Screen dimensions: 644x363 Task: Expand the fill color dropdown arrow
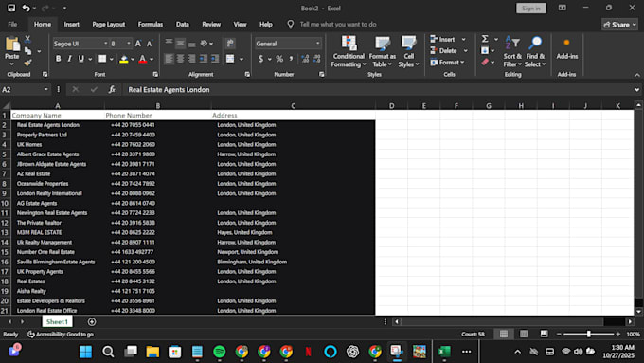pyautogui.click(x=133, y=59)
